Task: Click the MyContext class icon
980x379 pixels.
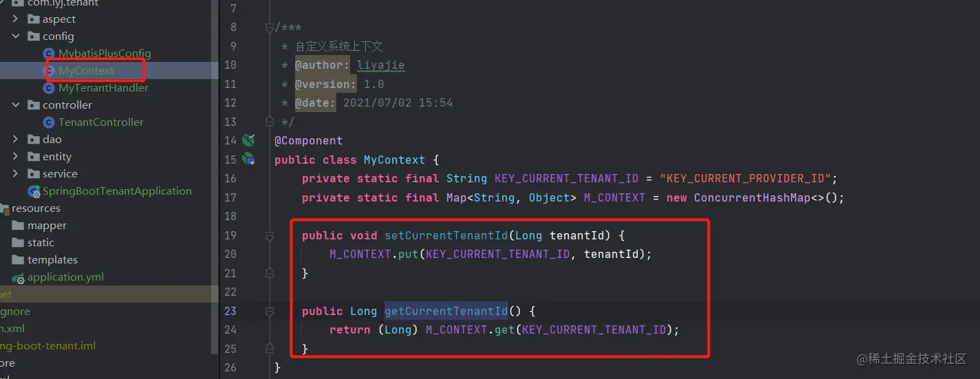Action: (48, 71)
